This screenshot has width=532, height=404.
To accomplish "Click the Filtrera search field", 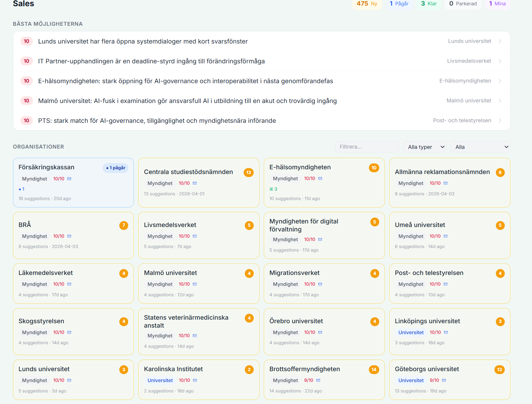I will point(367,147).
